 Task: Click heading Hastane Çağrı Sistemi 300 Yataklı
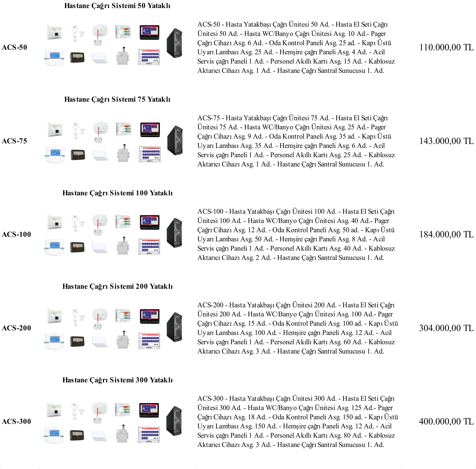(x=117, y=380)
